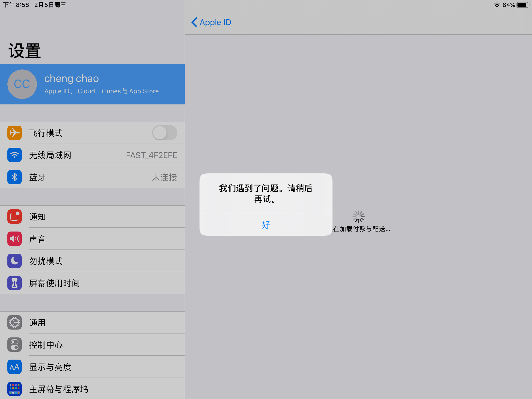
Task: Tap the Display & Brightness AA icon
Action: click(15, 367)
